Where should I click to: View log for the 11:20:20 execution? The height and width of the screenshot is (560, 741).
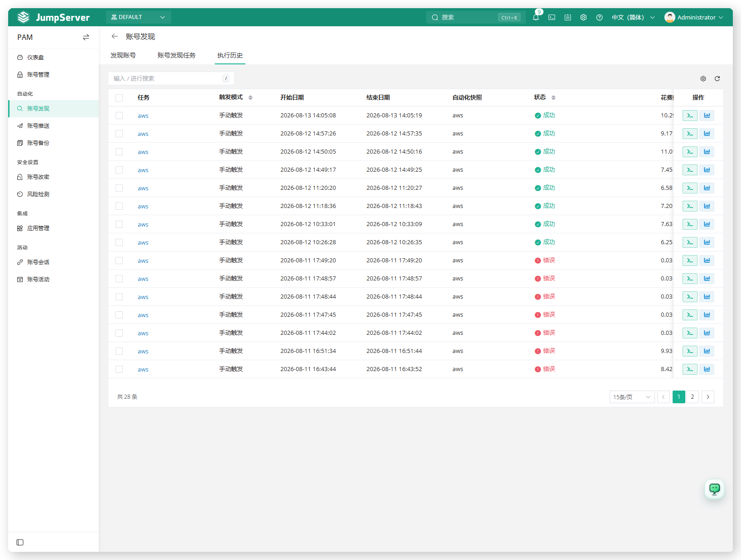click(x=690, y=188)
